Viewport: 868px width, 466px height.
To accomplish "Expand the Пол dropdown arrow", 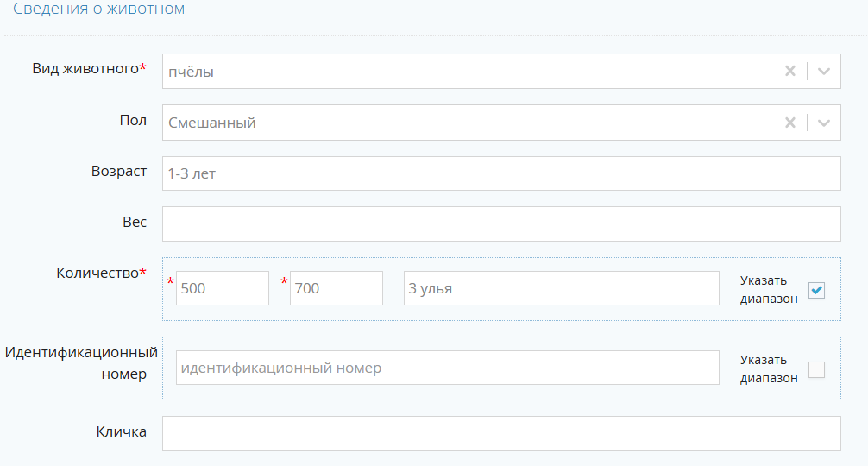I will (823, 123).
